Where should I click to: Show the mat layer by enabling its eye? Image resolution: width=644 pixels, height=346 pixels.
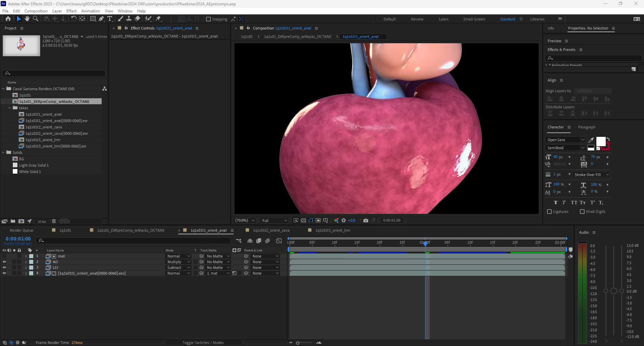[4, 256]
